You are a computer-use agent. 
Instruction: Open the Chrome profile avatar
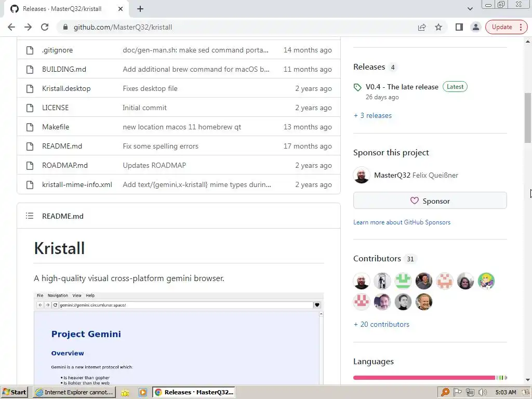click(476, 27)
